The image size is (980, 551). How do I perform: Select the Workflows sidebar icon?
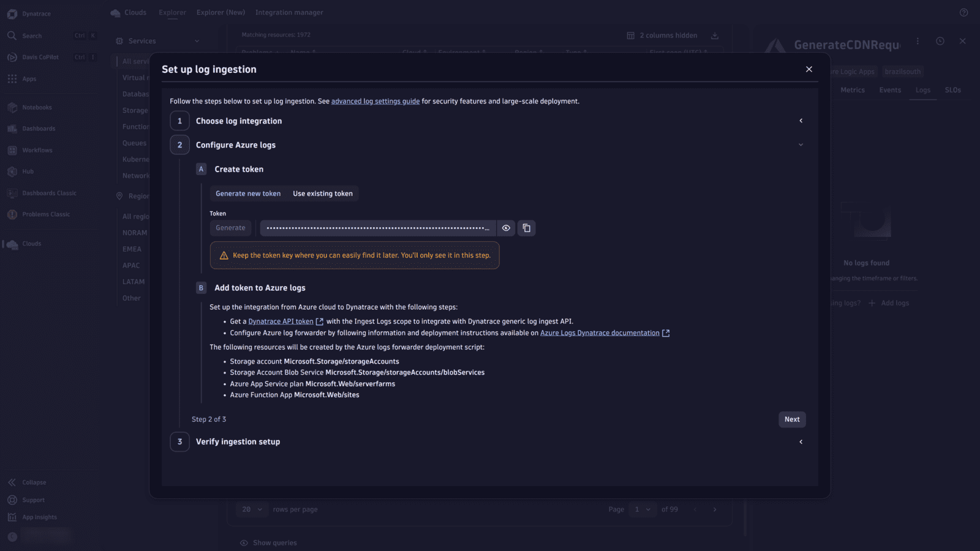point(12,150)
